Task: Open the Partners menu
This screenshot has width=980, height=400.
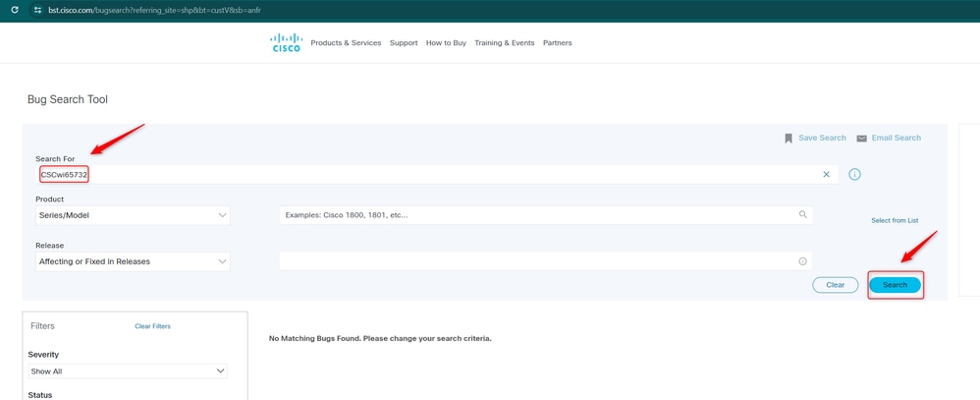Action: [558, 43]
